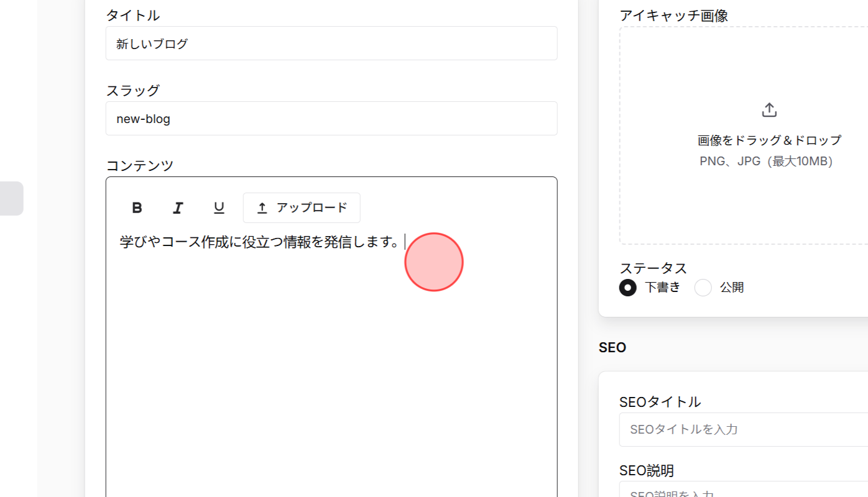Click the upload icon inside the image drop zone
Viewport: 868px width, 497px height.
click(x=769, y=109)
